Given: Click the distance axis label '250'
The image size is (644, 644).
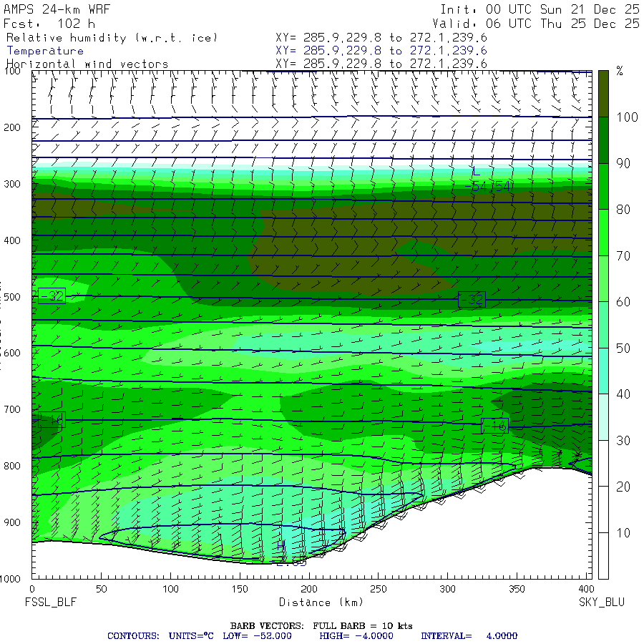Looking at the screenshot, I should click(378, 589).
